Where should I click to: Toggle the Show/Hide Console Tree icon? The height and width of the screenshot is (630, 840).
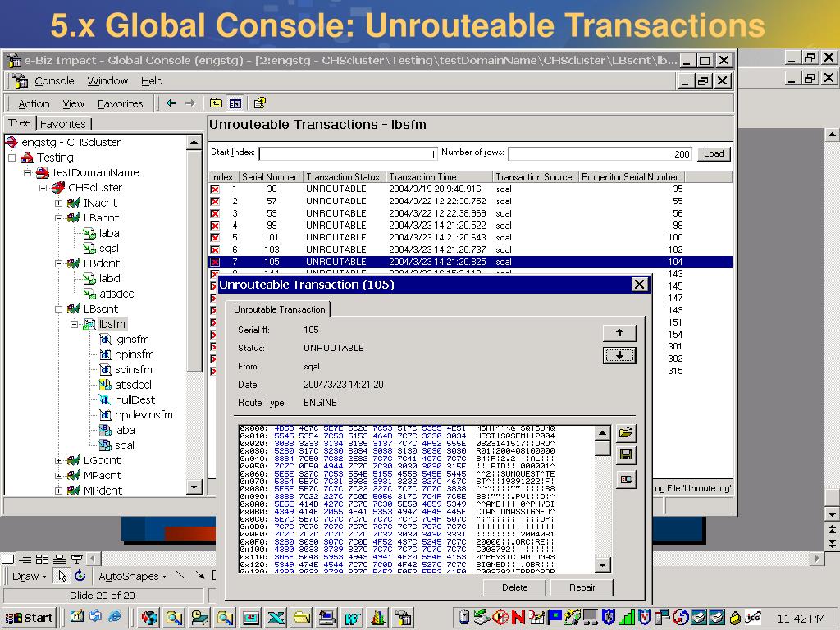pos(235,103)
